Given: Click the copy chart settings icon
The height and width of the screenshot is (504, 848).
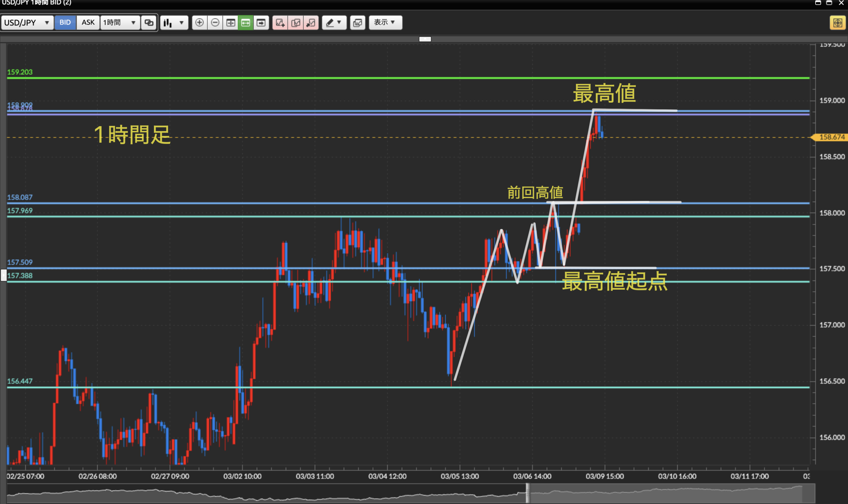Looking at the screenshot, I should point(295,23).
